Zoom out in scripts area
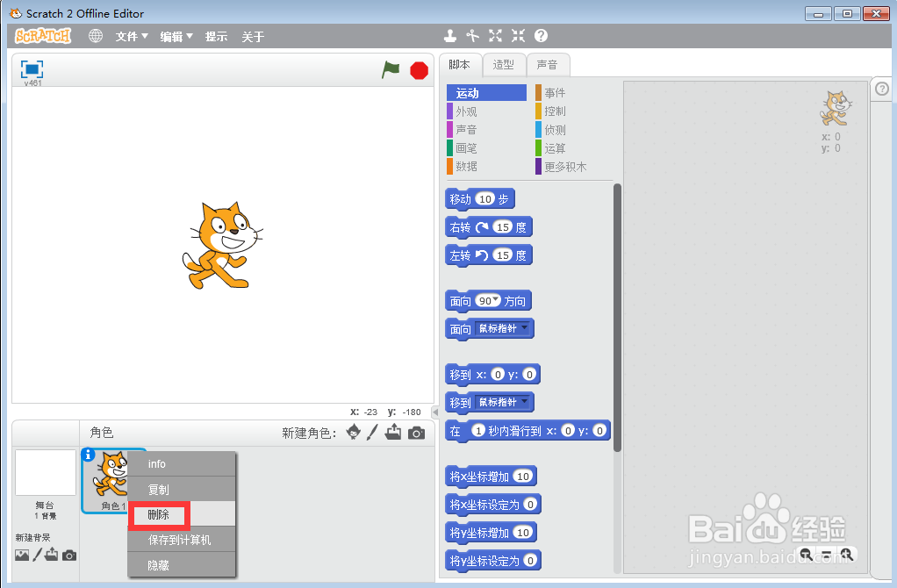897x588 pixels. tap(806, 555)
